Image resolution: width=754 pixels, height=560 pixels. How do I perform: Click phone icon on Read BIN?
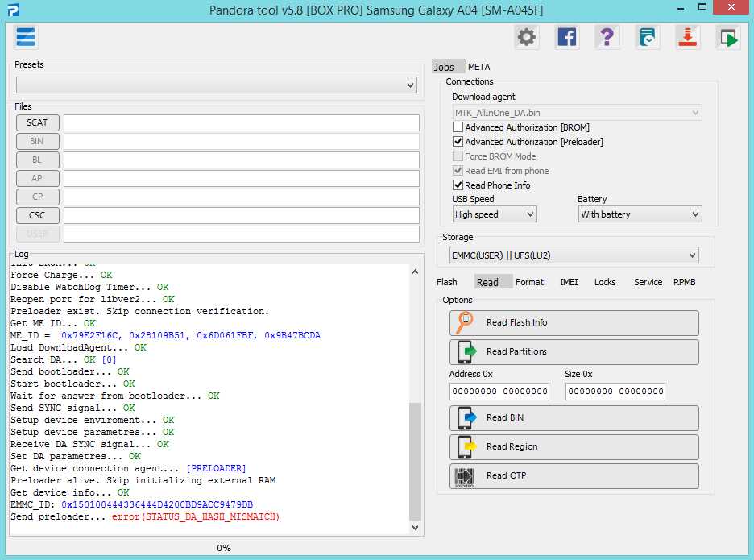(466, 417)
